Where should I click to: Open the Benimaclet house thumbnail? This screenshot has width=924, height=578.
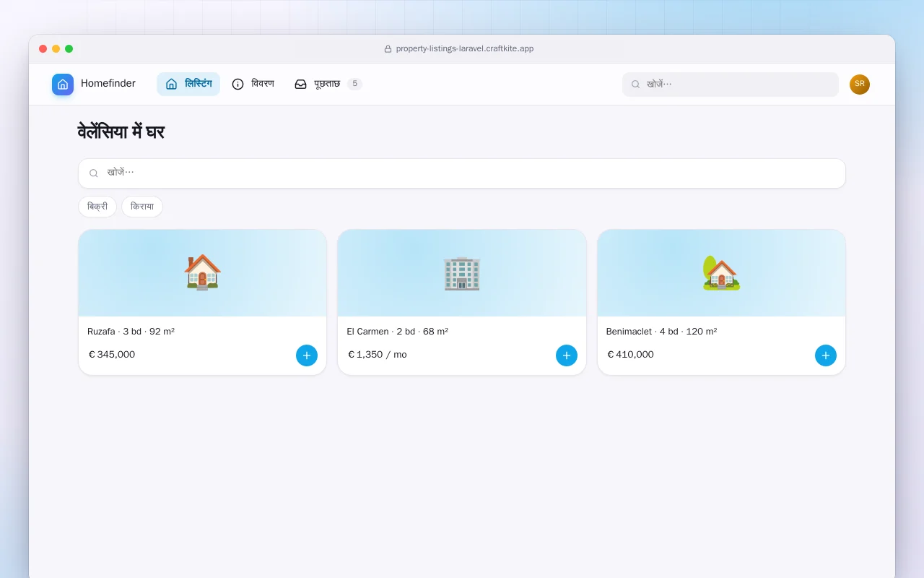coord(721,273)
